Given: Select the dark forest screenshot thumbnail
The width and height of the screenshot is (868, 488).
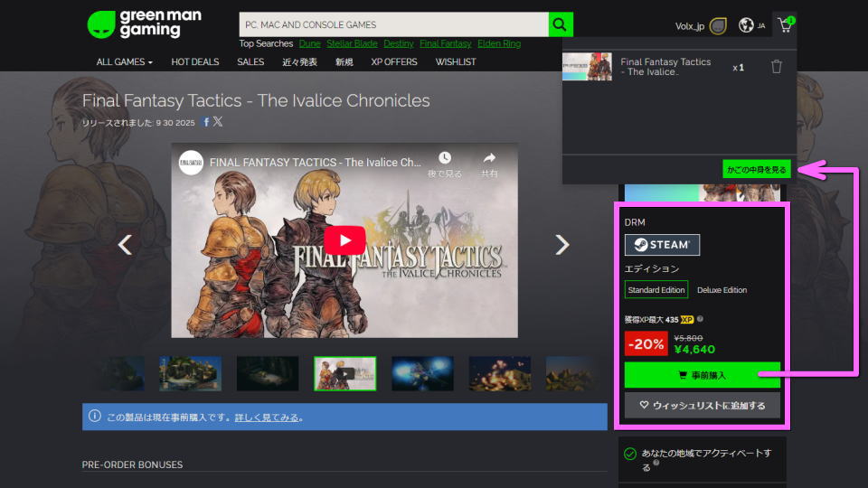Looking at the screenshot, I should click(x=268, y=373).
